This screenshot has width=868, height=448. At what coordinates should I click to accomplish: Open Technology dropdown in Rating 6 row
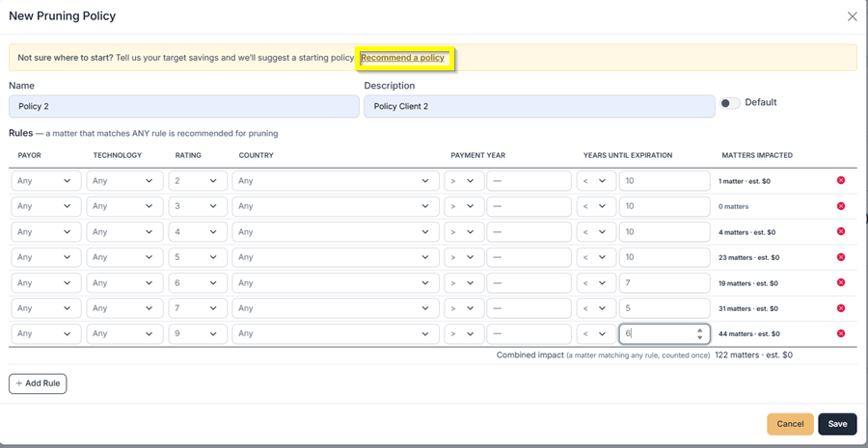(x=124, y=282)
